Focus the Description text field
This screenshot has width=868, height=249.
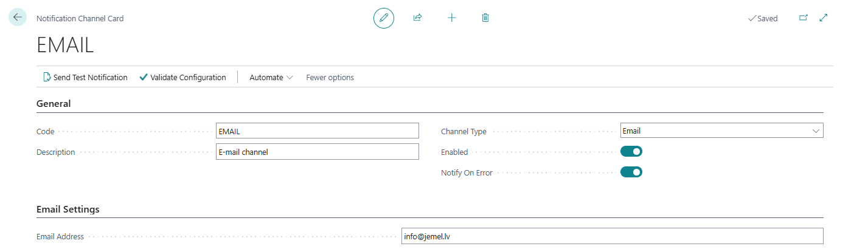point(317,152)
